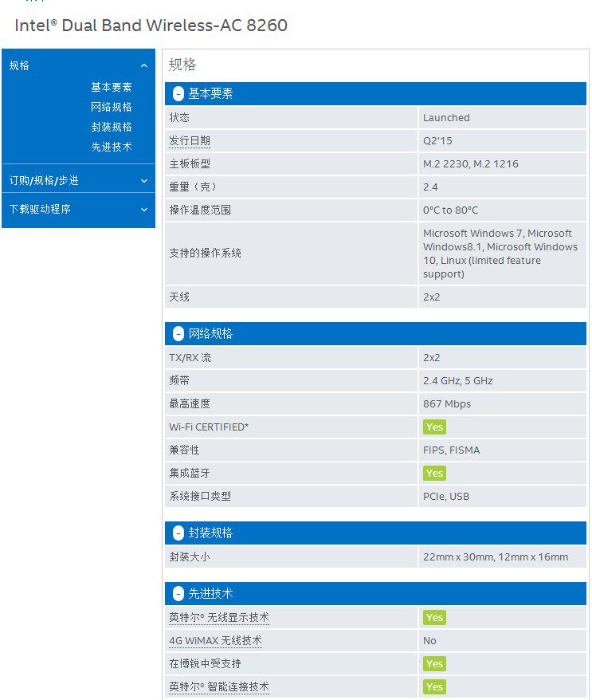Click the 先进技术 section header title

point(210,594)
